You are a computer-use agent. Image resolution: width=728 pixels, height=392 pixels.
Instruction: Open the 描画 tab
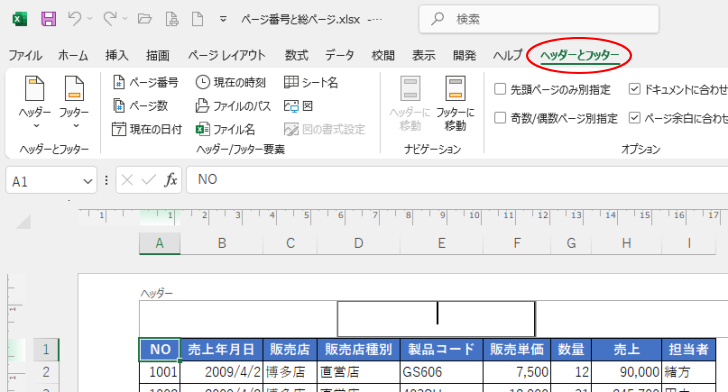tap(158, 56)
